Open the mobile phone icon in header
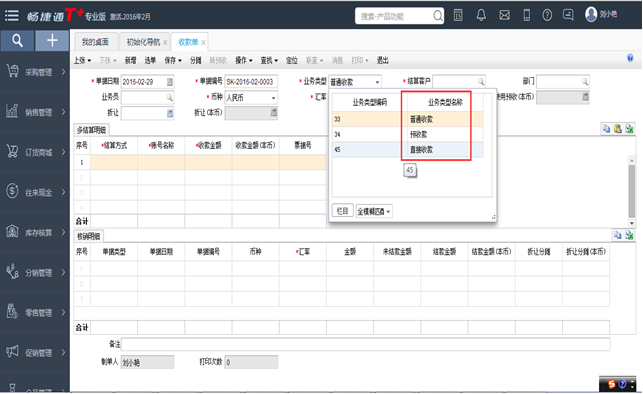The height and width of the screenshot is (394, 643). [x=527, y=15]
